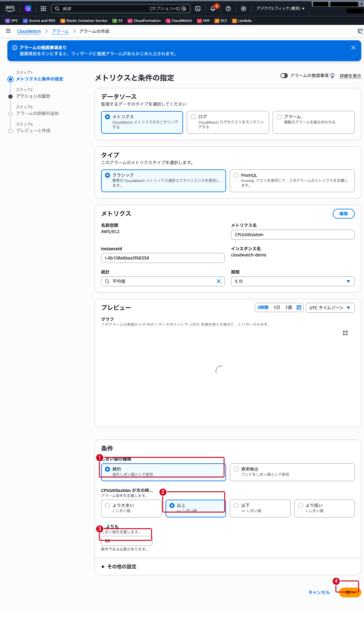The width and height of the screenshot is (364, 622).
Task: Open the IAM bookmark shortcut
Action: tap(203, 21)
